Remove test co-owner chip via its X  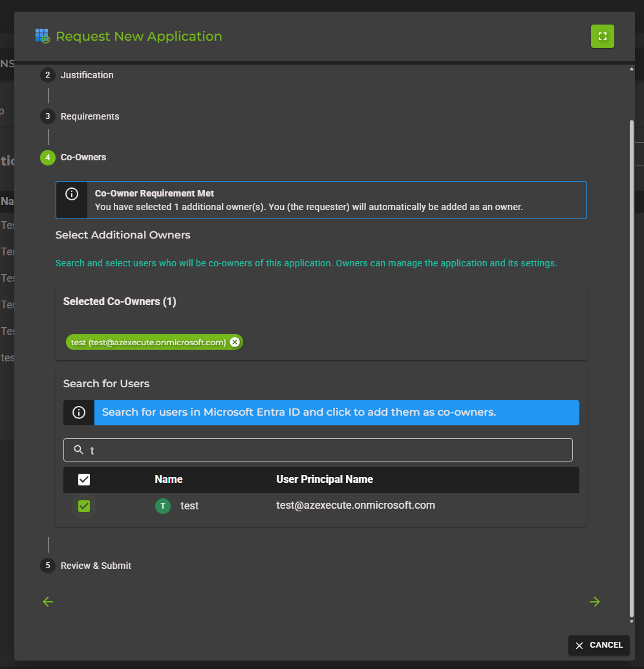pos(235,342)
